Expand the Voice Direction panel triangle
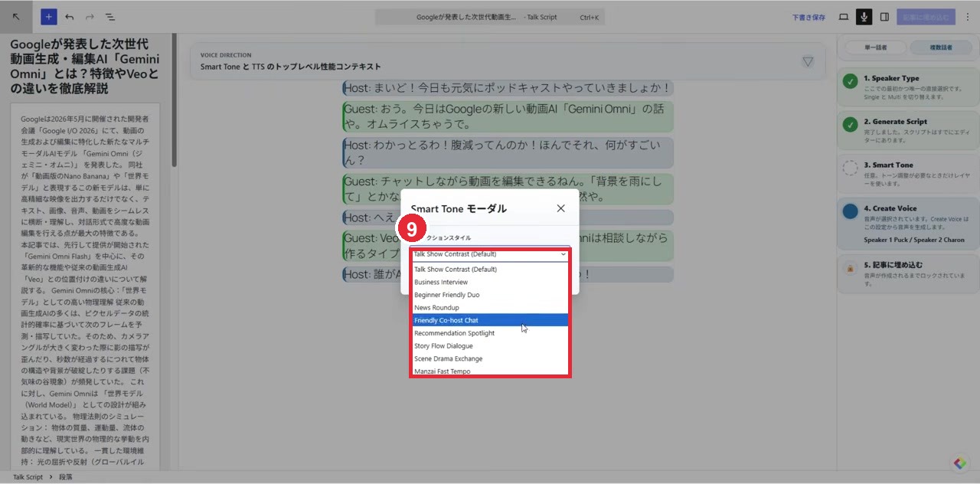 coord(808,61)
